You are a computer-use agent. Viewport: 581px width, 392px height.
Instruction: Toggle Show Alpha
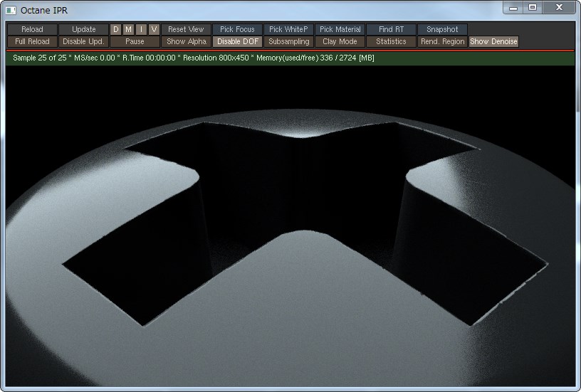(x=186, y=41)
